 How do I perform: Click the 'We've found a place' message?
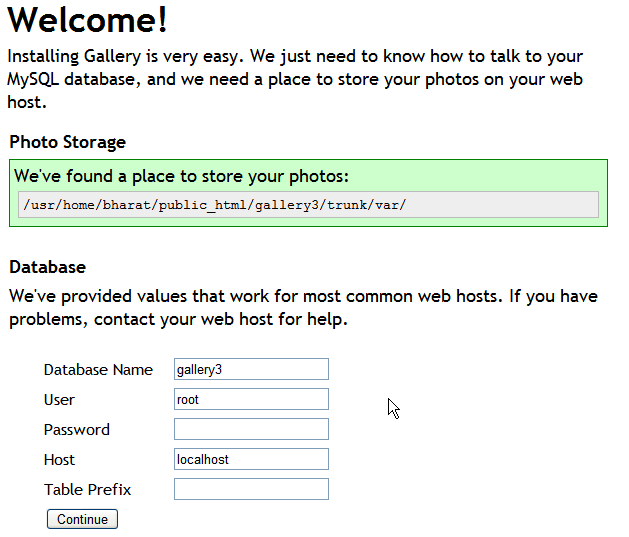(181, 177)
